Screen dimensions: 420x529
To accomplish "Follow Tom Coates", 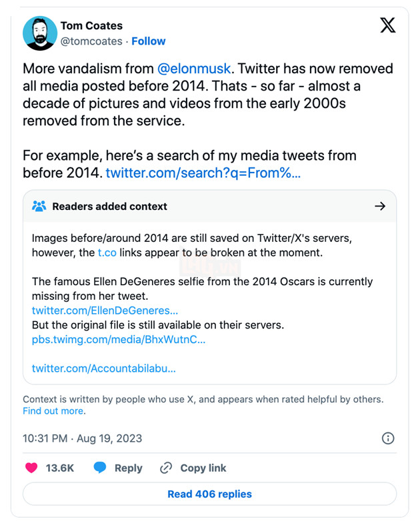I will pyautogui.click(x=148, y=41).
